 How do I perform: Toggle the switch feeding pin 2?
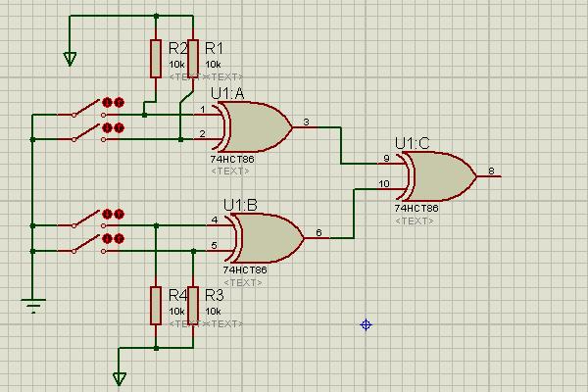tap(88, 133)
